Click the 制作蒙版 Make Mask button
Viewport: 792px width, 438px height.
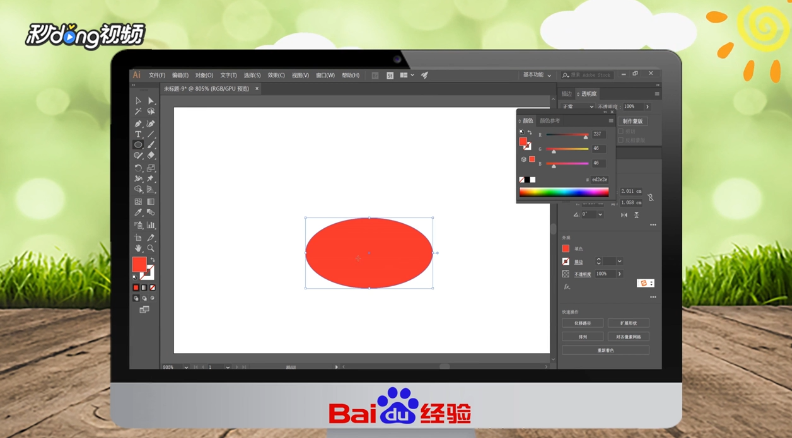(x=632, y=121)
